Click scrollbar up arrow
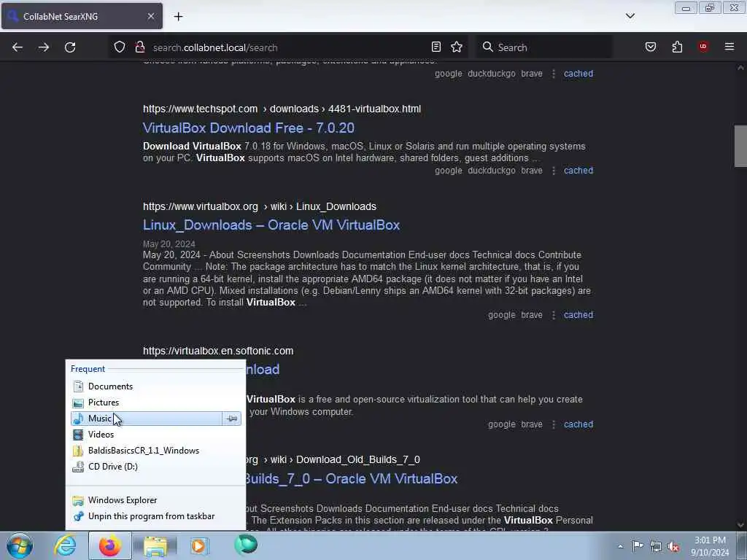This screenshot has height=560, width=747. 740,68
